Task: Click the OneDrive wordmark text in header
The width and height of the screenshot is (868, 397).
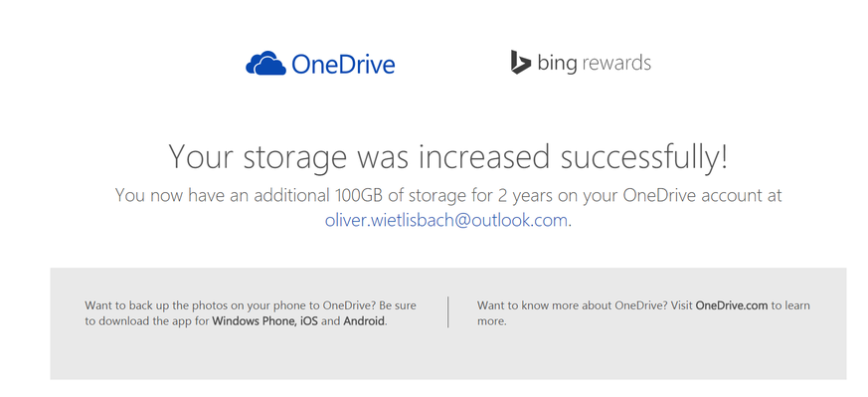Action: (x=343, y=65)
